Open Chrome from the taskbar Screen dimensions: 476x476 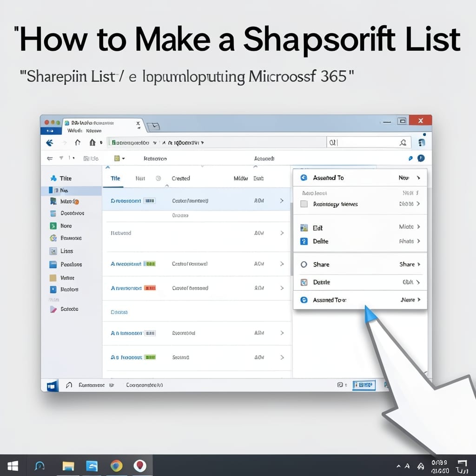point(116,466)
